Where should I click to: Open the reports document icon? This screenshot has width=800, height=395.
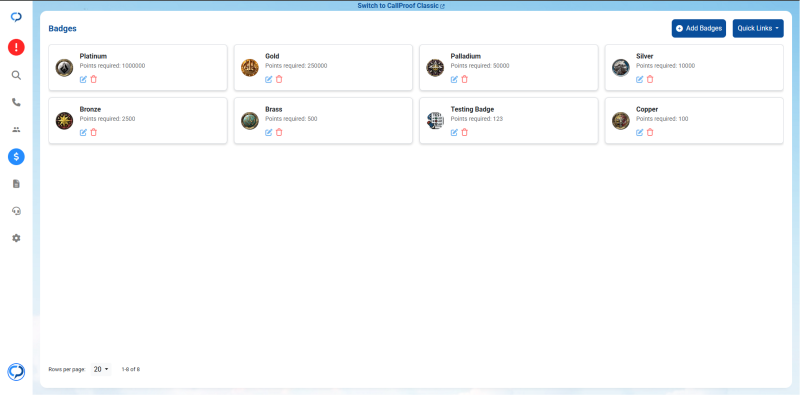(16, 184)
